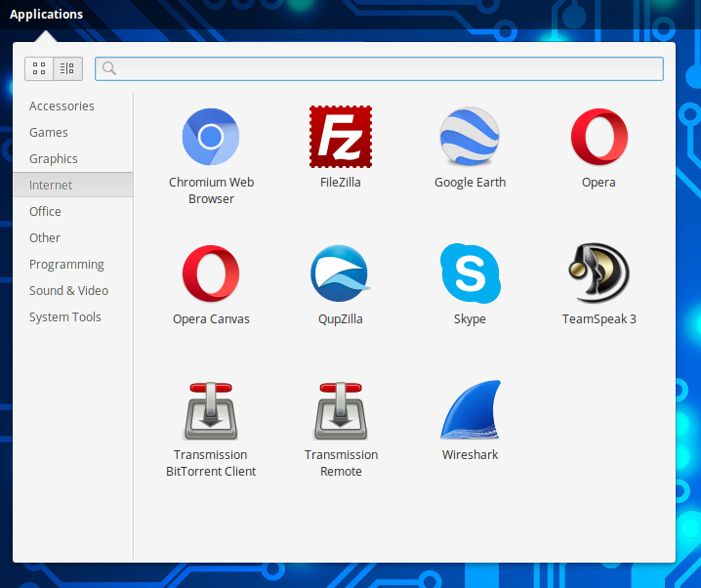Select the Internet category
701x588 pixels.
tap(73, 185)
